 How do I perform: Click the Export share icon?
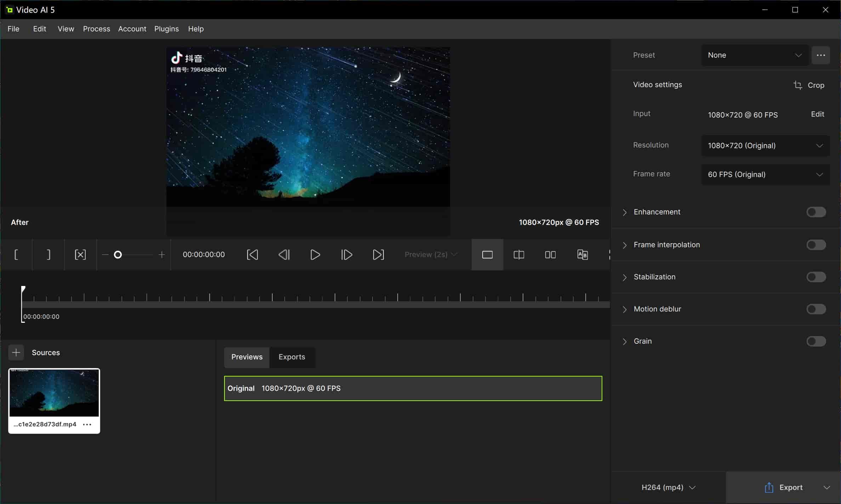[x=769, y=487]
